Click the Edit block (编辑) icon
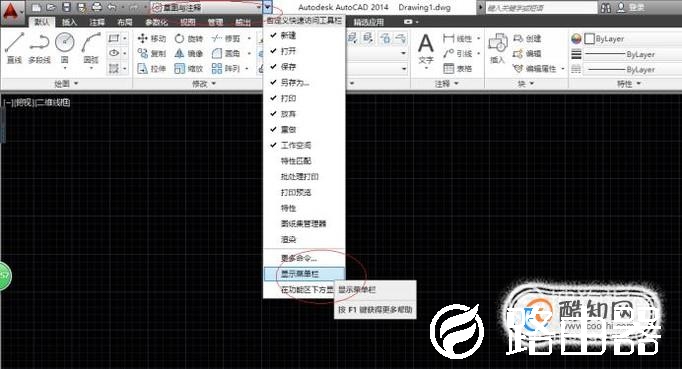 pos(527,53)
